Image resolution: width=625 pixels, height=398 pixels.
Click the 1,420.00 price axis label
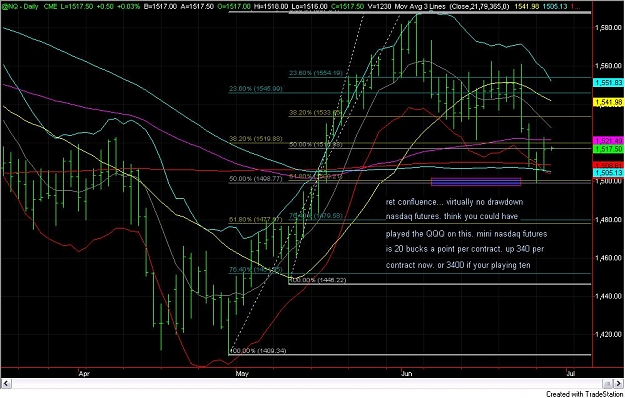tap(608, 334)
